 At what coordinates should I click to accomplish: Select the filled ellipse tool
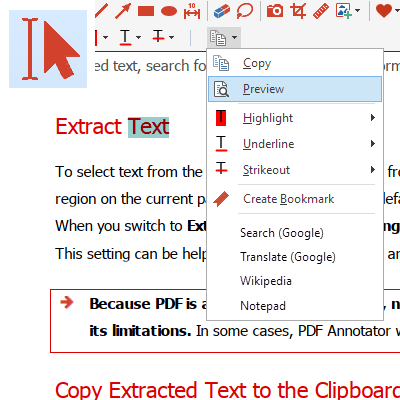(x=169, y=11)
